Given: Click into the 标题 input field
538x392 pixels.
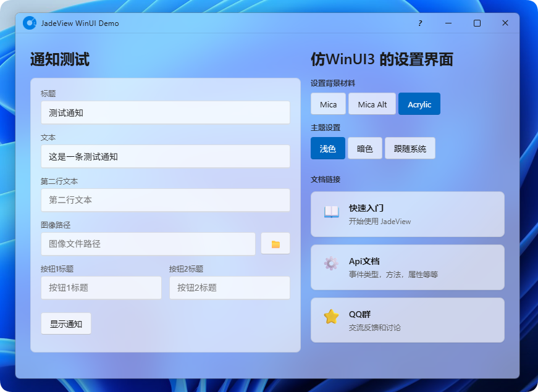Looking at the screenshot, I should click(x=166, y=113).
